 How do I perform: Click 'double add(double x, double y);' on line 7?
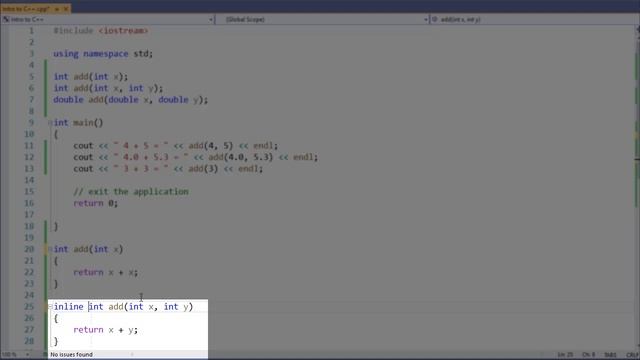(x=131, y=100)
